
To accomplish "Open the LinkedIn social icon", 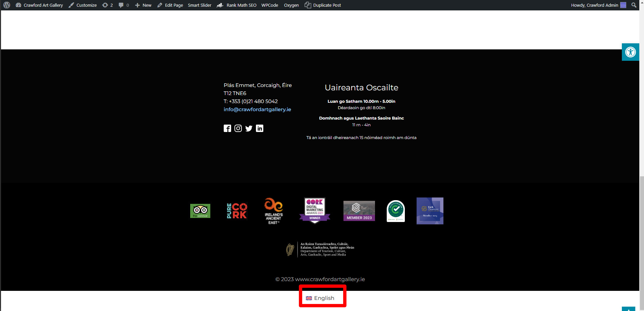I will pyautogui.click(x=260, y=128).
